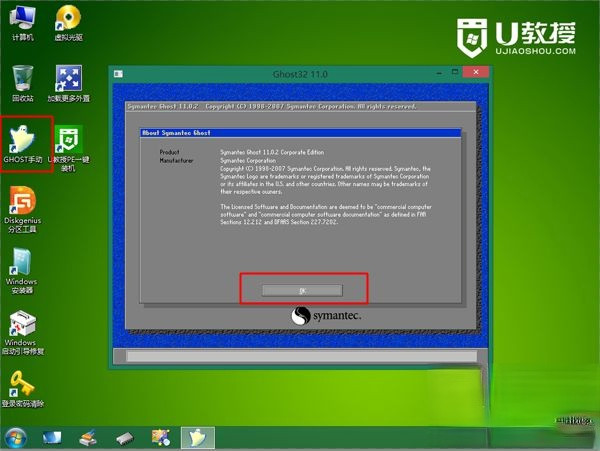Click the memory chip icon in the taskbar
Screen dimensions: 600x451
pos(125,438)
